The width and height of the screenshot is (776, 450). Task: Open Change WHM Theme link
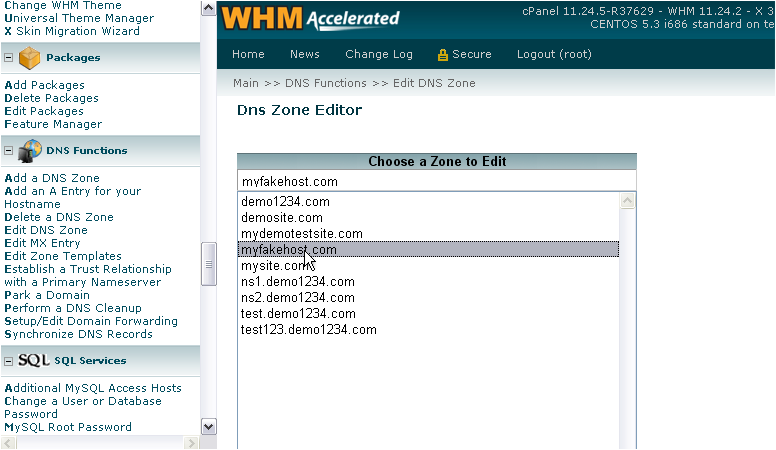63,5
